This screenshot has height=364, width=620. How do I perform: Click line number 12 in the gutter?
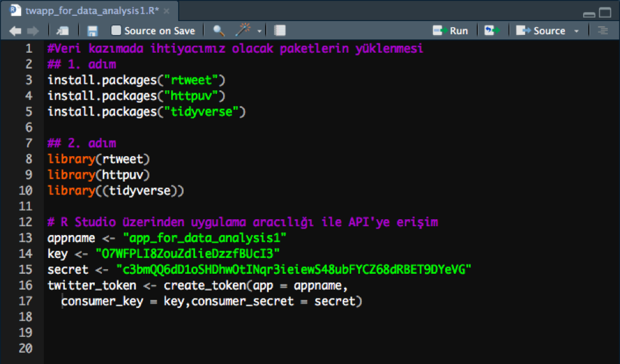(25, 222)
